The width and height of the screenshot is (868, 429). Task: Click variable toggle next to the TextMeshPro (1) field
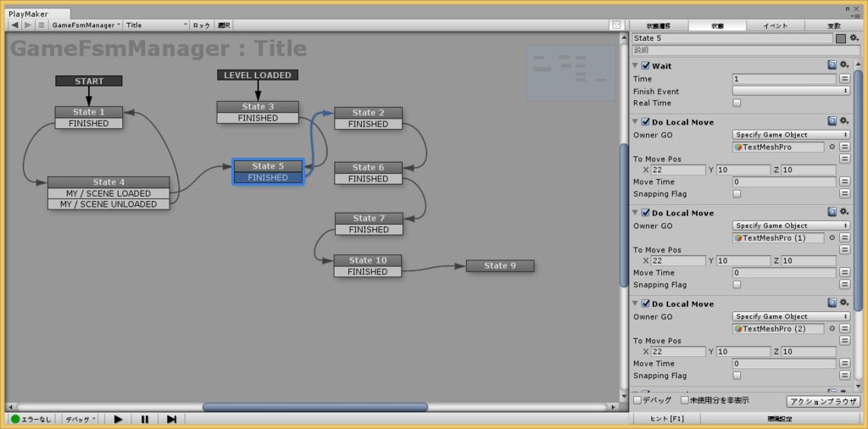click(x=845, y=238)
